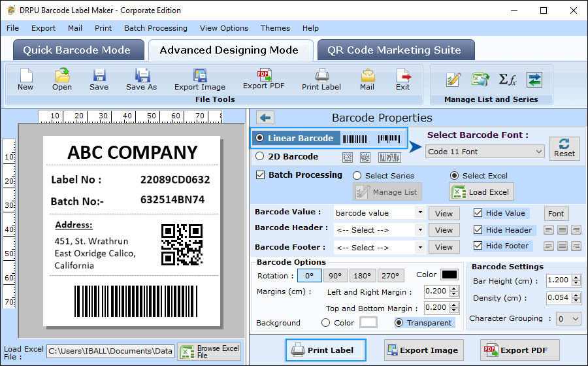Open the Themes menu
The height and width of the screenshot is (366, 588).
[x=275, y=28]
